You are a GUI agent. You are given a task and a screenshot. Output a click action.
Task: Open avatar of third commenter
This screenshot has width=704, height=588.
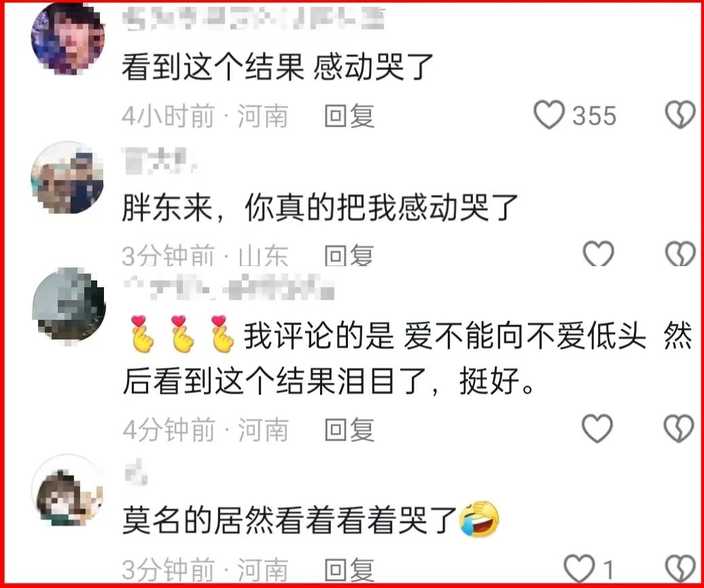pos(69,306)
